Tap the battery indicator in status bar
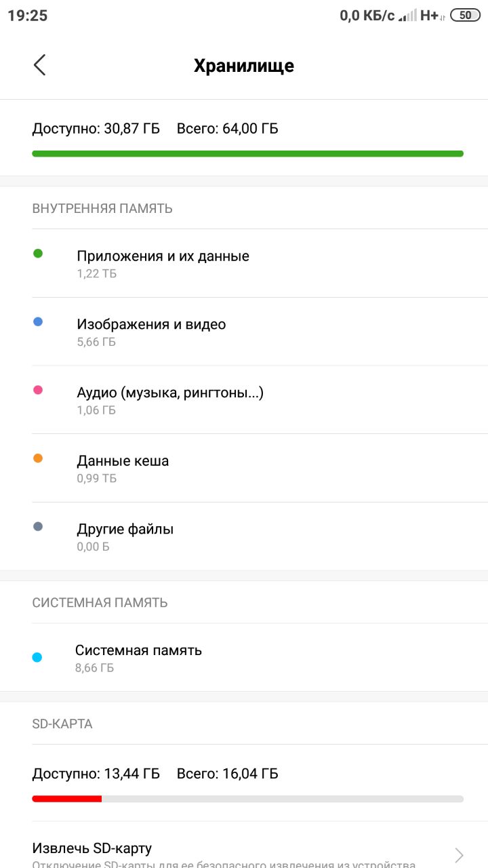The height and width of the screenshot is (868, 488). 465,15
